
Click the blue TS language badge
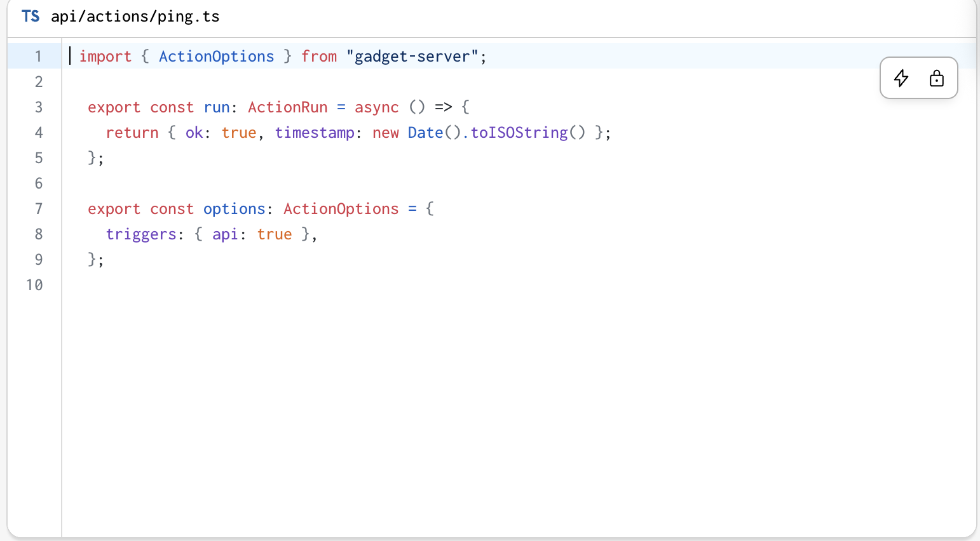[x=30, y=17]
